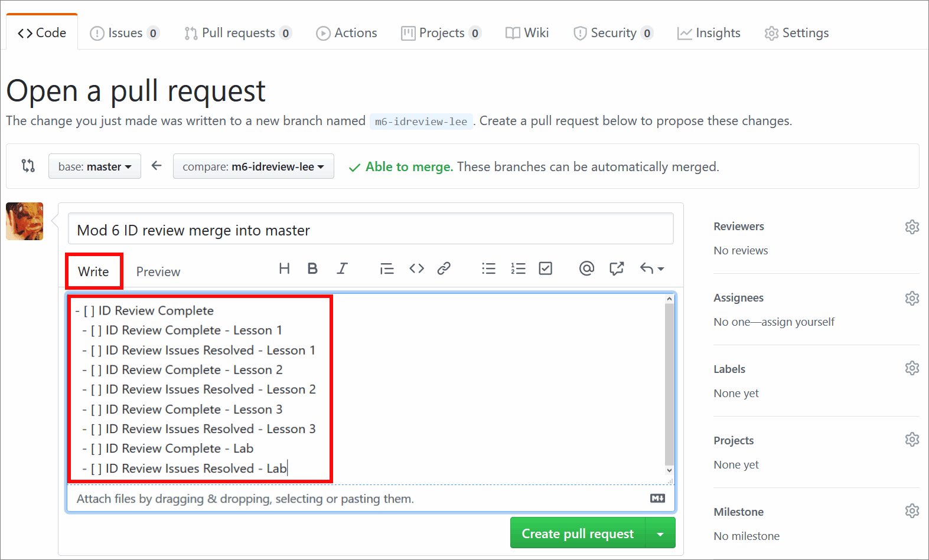Screen dimensions: 929x560
Task: Click the Reviewers heading
Action: [x=739, y=227]
